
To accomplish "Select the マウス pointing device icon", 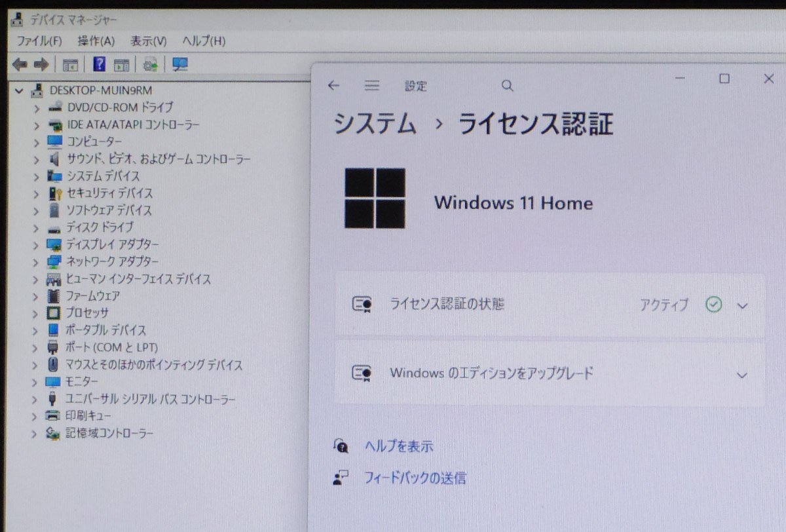I will coord(54,364).
